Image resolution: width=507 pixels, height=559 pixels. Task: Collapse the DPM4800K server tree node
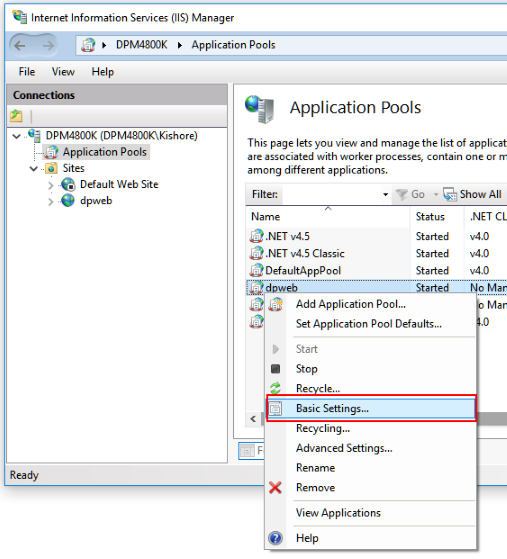[x=16, y=136]
